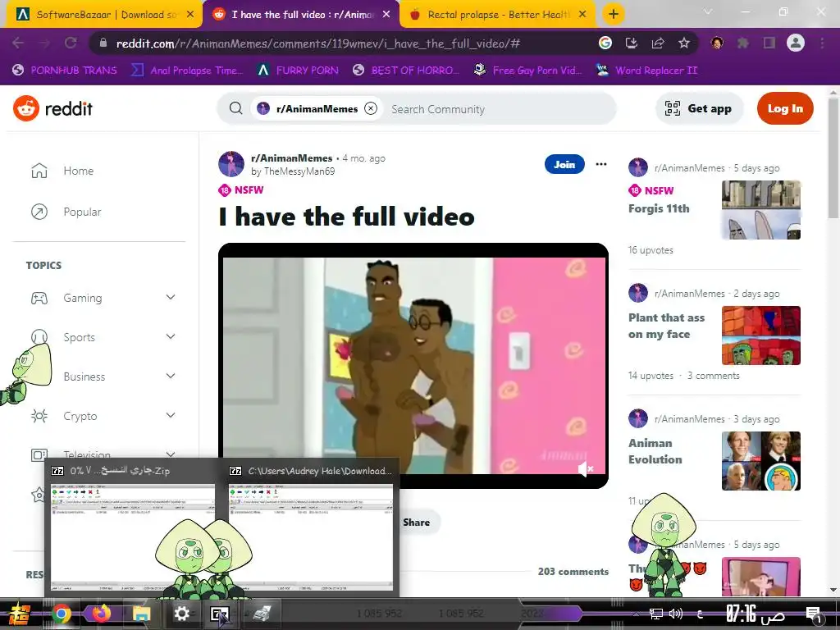840x630 pixels.
Task: Toggle the video mute speaker icon
Action: [586, 470]
